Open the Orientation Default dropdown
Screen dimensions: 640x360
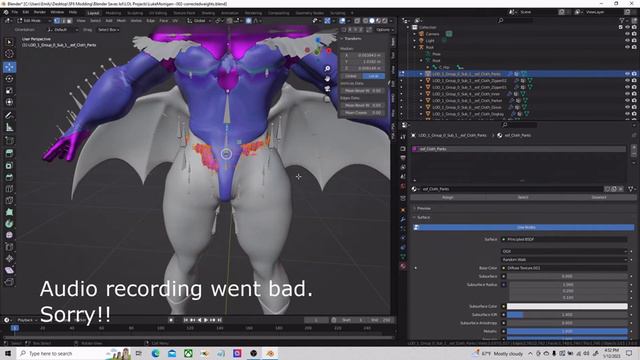62,30
